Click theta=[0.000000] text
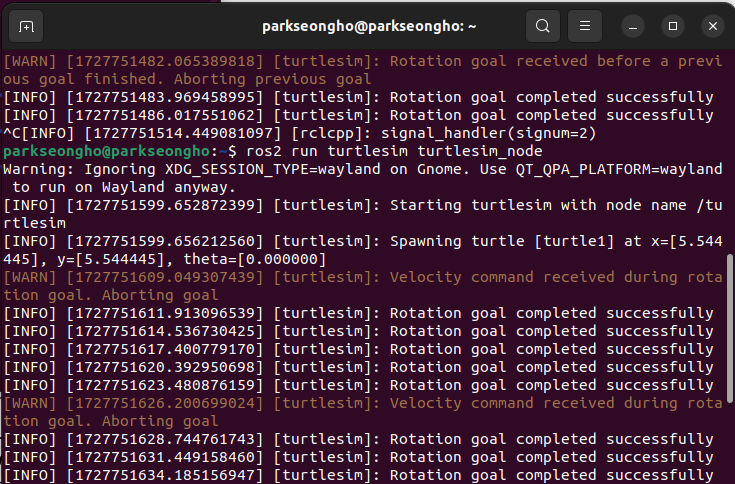735x484 pixels. click(x=255, y=259)
